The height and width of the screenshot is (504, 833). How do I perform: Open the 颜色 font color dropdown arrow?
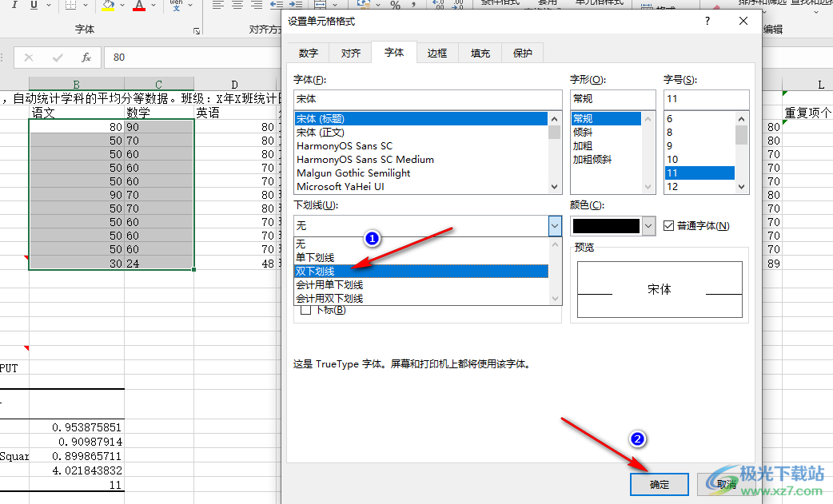(648, 226)
